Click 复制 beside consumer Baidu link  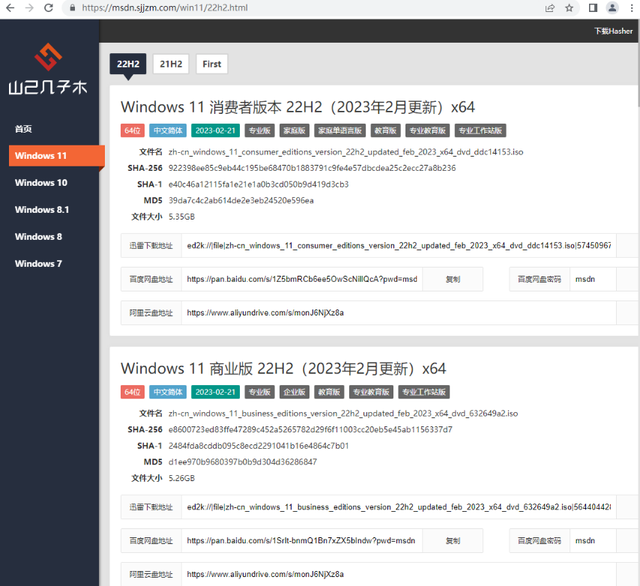pos(453,279)
